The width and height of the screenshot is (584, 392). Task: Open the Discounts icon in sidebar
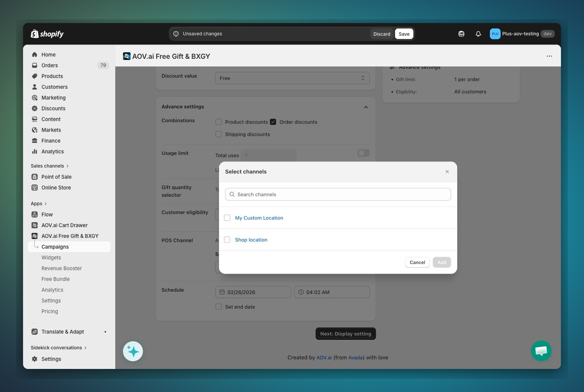point(35,108)
